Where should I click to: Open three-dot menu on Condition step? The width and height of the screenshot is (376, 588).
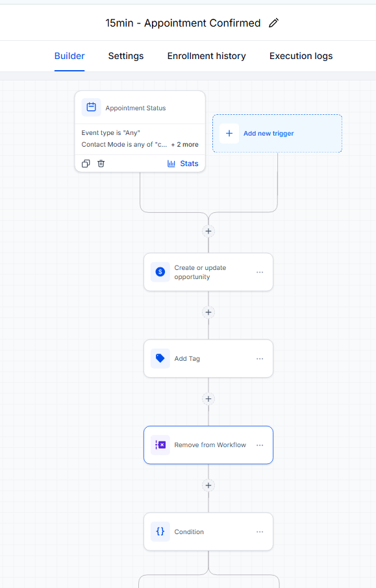[x=260, y=532]
